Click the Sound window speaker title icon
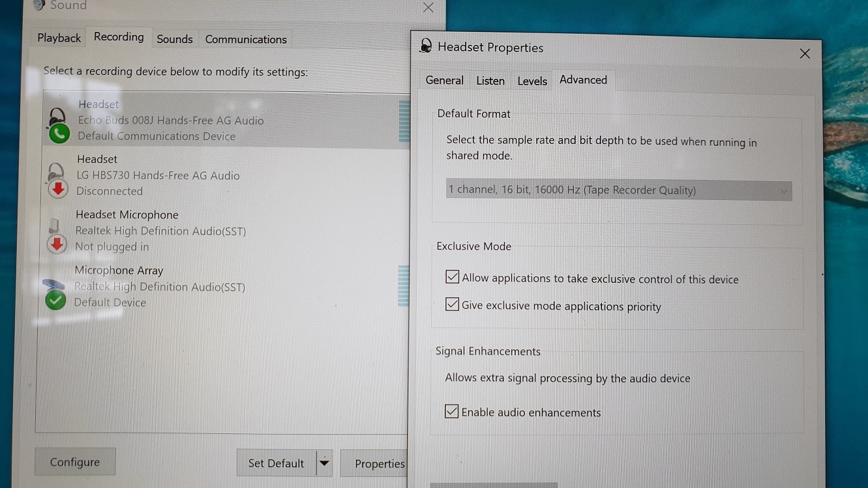Viewport: 868px width, 488px height. click(x=38, y=4)
